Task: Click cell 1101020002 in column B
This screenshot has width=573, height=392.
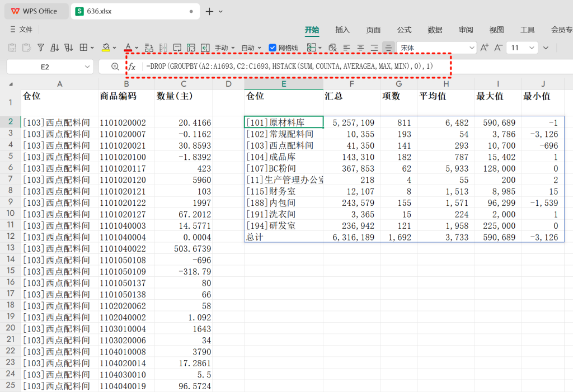Action: [x=126, y=122]
